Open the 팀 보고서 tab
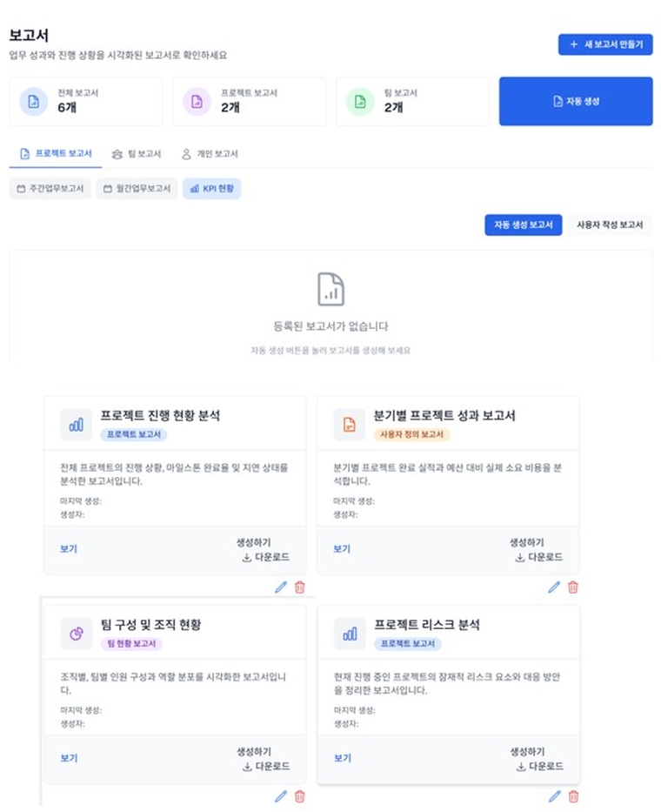Screen dimensions: 661x812 tap(137, 154)
